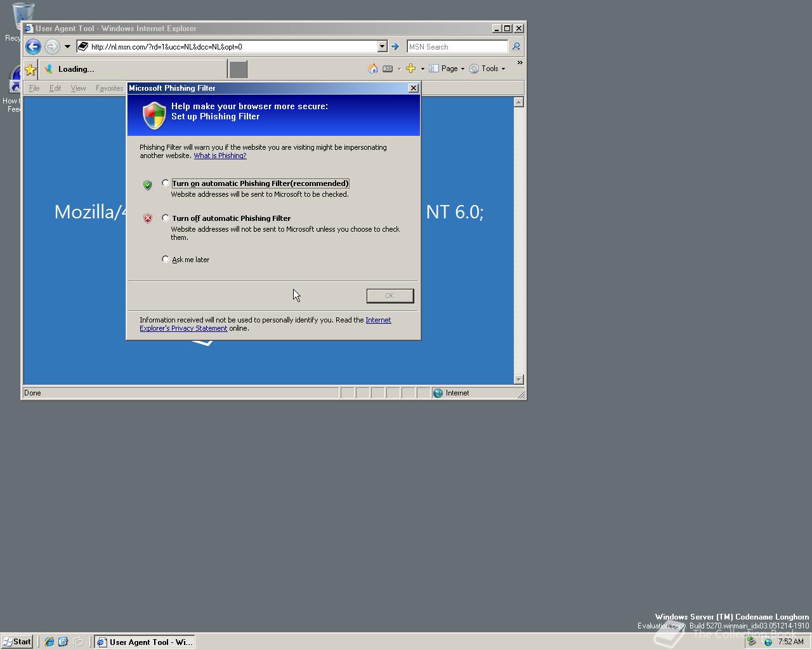Viewport: 812px width, 650px height.
Task: Click the RSS feeds icon
Action: pyautogui.click(x=388, y=69)
